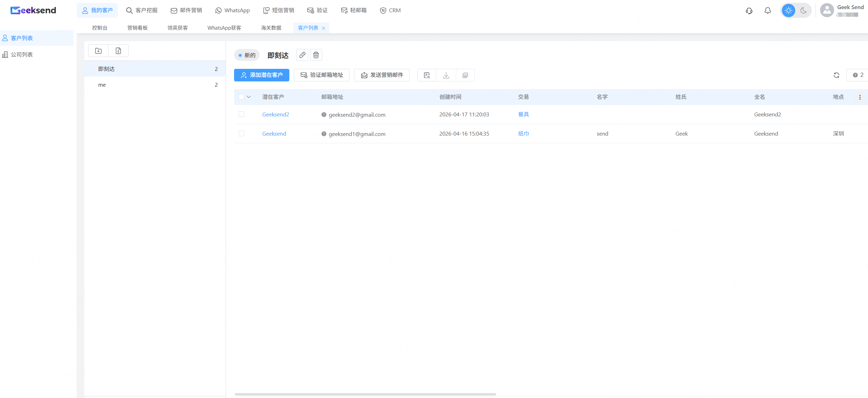Viewport: 868px width, 398px height.
Task: Open 客户挖掘 top menu
Action: pos(142,10)
